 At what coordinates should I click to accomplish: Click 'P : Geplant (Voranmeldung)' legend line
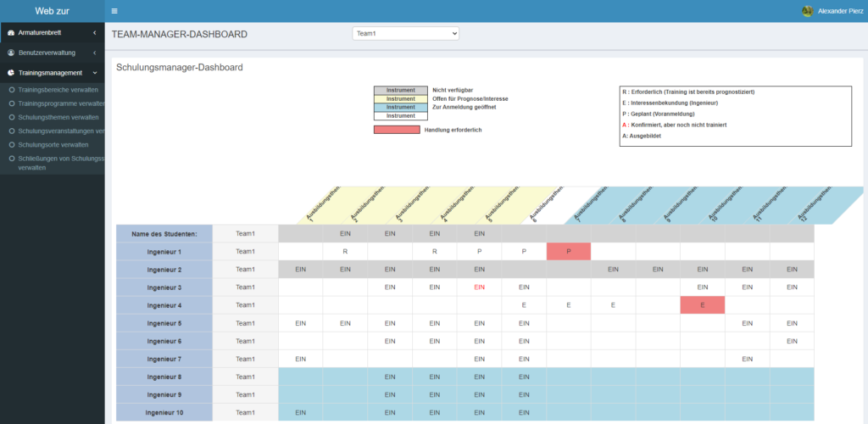coord(658,114)
